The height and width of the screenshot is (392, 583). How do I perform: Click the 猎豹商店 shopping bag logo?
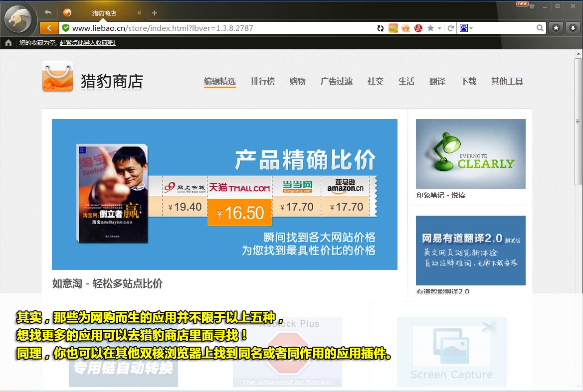tap(58, 77)
